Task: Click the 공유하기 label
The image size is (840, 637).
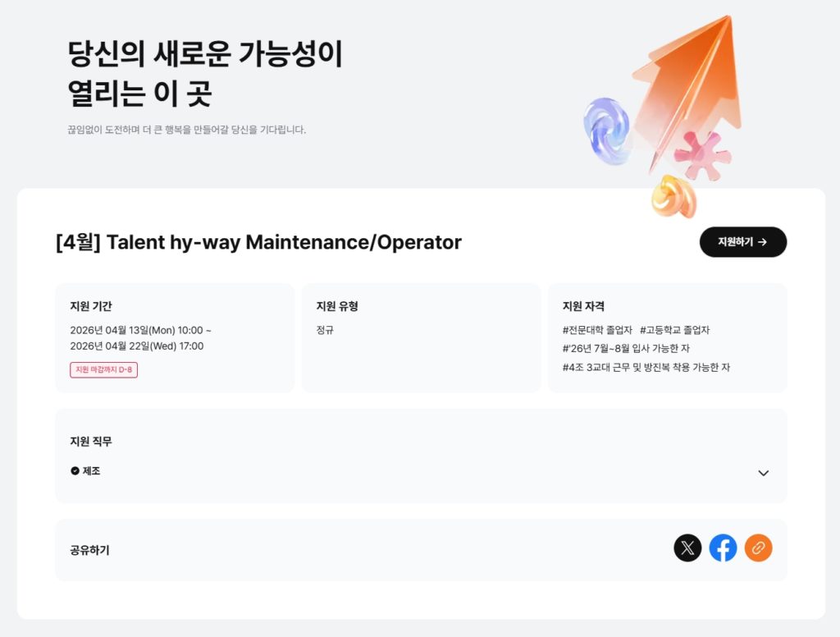Action: [89, 550]
